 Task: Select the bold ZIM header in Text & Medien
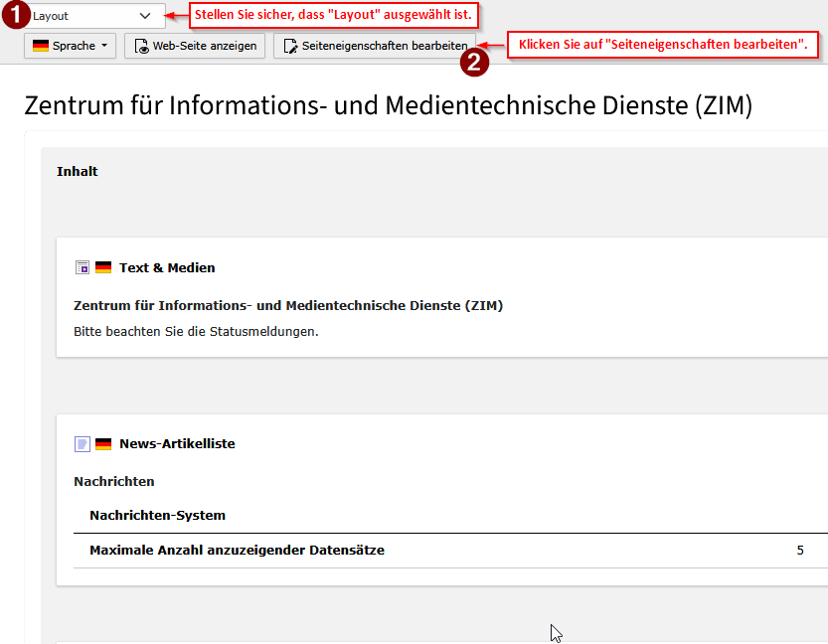point(288,305)
